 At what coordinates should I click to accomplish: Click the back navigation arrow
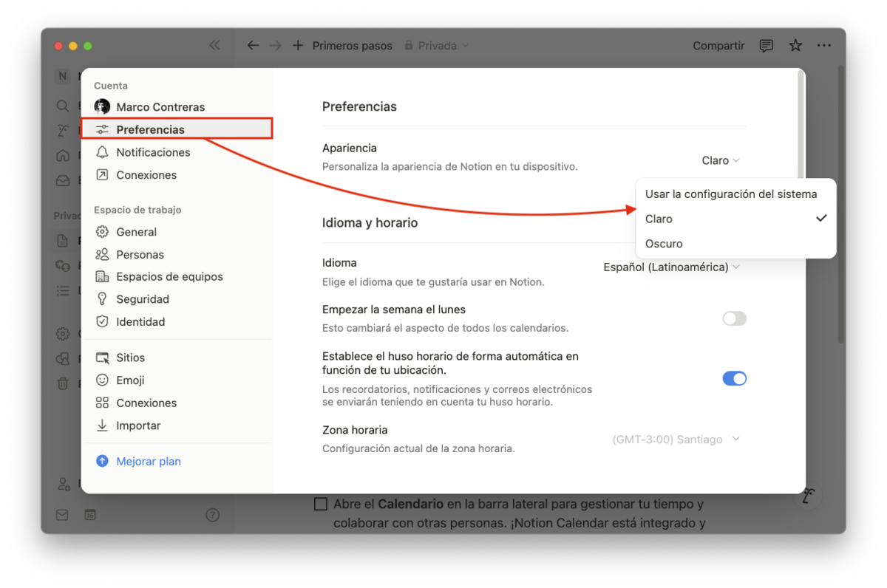(253, 46)
